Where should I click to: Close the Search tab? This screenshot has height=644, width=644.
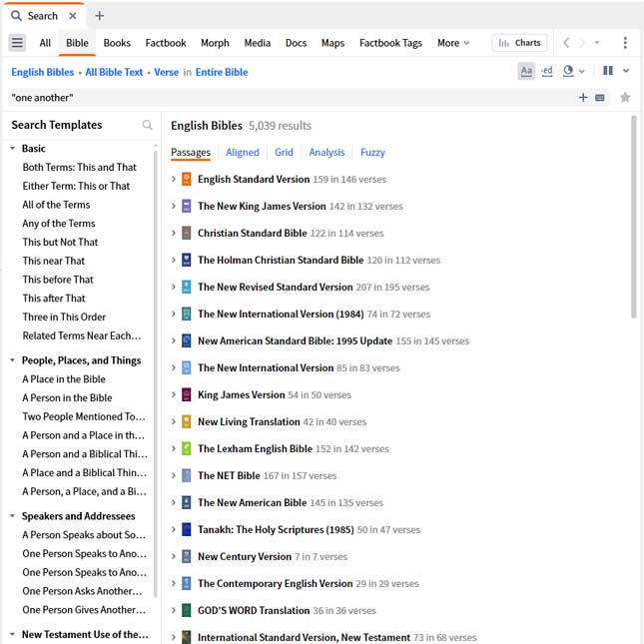[73, 16]
